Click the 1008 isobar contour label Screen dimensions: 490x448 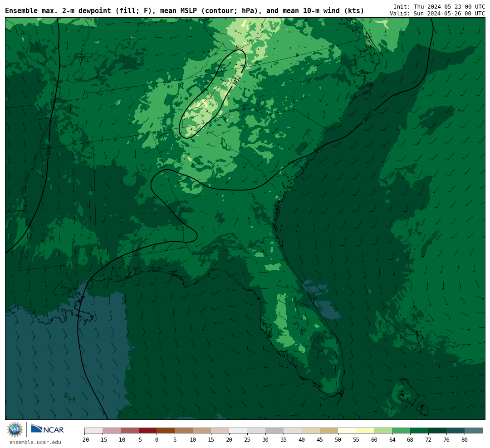48,150
